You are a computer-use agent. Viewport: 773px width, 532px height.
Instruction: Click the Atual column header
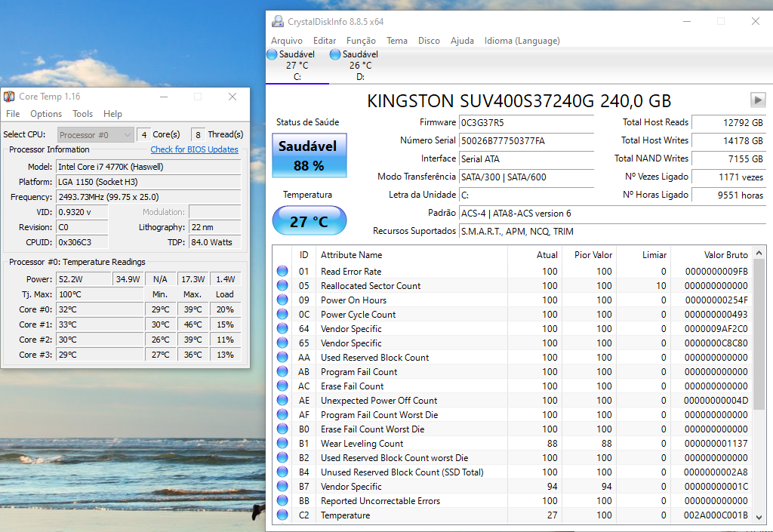click(x=534, y=254)
